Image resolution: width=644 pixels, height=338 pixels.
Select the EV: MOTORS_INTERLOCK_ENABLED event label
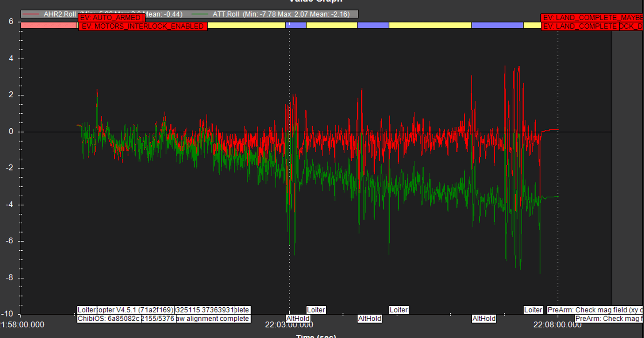point(142,26)
